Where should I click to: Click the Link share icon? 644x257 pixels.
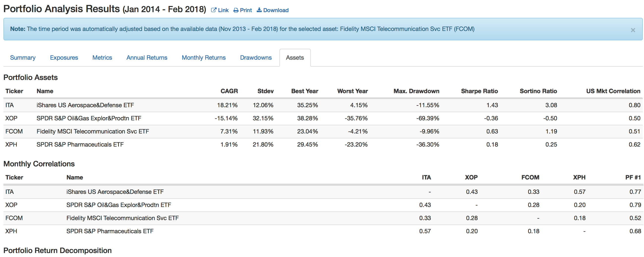click(214, 10)
